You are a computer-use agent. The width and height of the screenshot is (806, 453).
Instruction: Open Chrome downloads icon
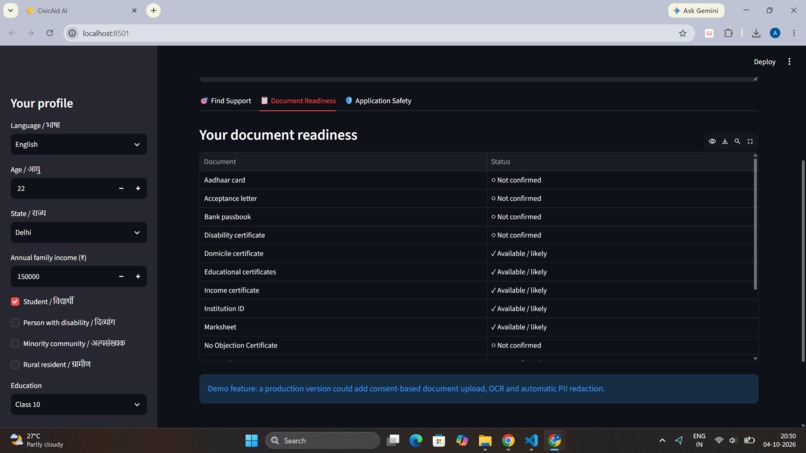click(x=756, y=33)
